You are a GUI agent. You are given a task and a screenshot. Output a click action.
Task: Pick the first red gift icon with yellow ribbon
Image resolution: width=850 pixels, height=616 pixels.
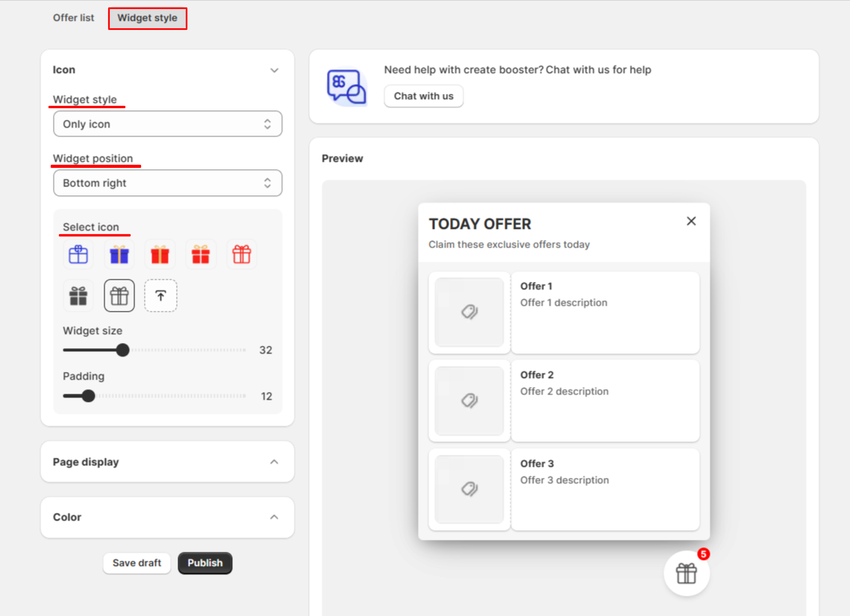(x=160, y=254)
